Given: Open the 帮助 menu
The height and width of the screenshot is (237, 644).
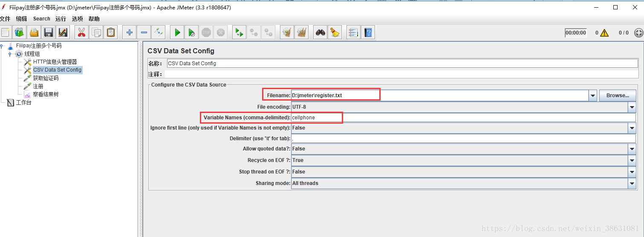Looking at the screenshot, I should coord(94,19).
